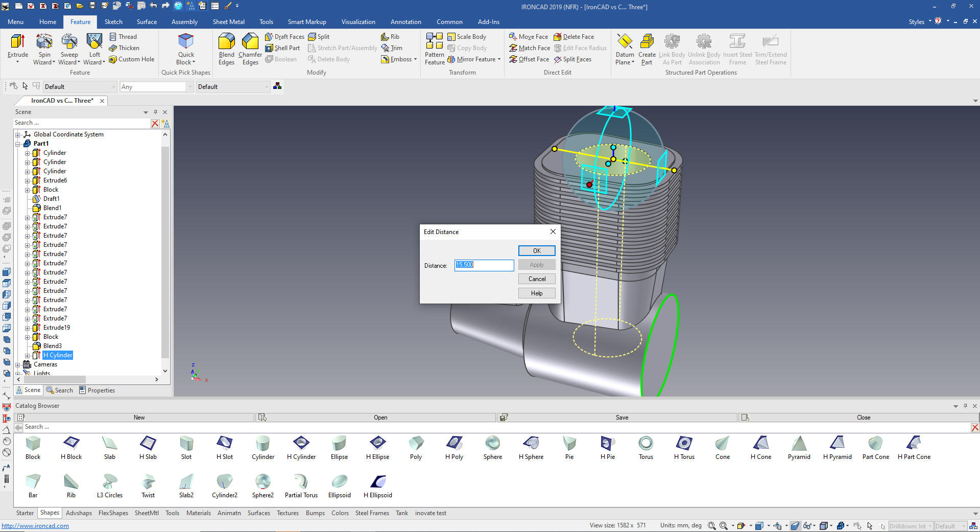This screenshot has height=532, width=980.
Task: Pin the Scene panel
Action: 156,112
